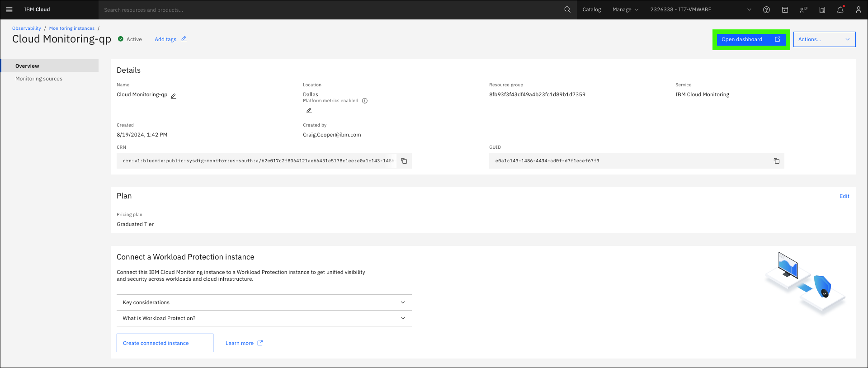Open the IBM Cloud Shell icon
This screenshot has height=368, width=868.
tap(785, 9)
